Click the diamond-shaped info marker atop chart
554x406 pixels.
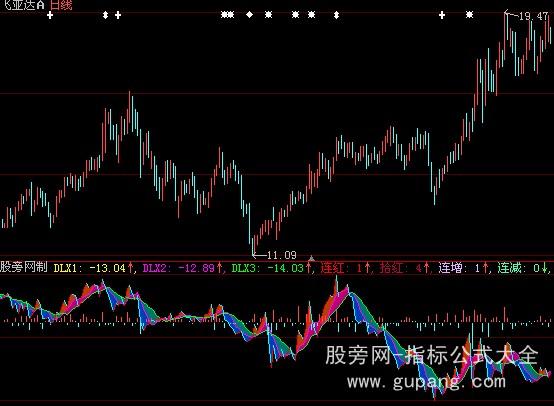pyautogui.click(x=249, y=15)
